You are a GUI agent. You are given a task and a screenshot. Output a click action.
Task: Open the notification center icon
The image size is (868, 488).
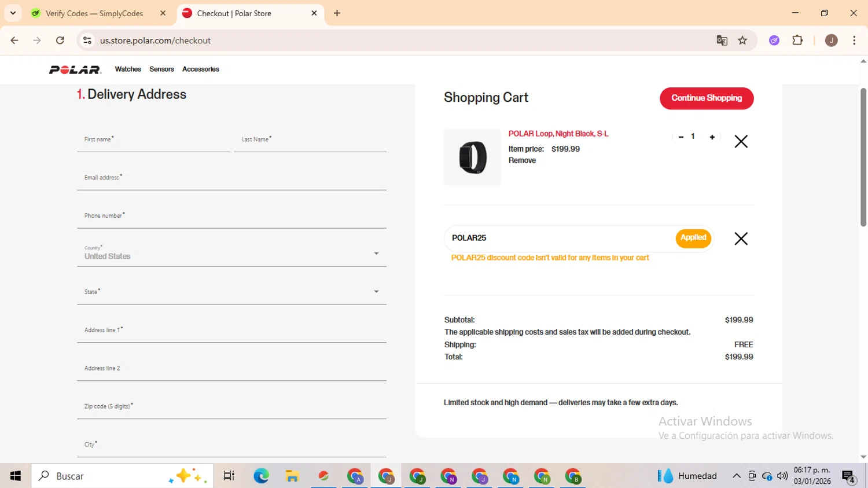(849, 476)
